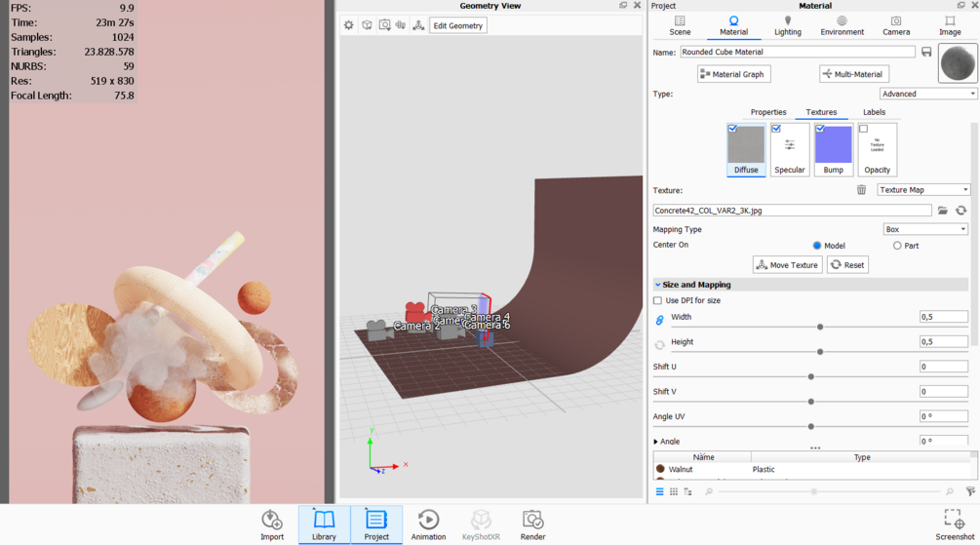The image size is (980, 545).
Task: Delete the texture with trash icon
Action: click(861, 190)
